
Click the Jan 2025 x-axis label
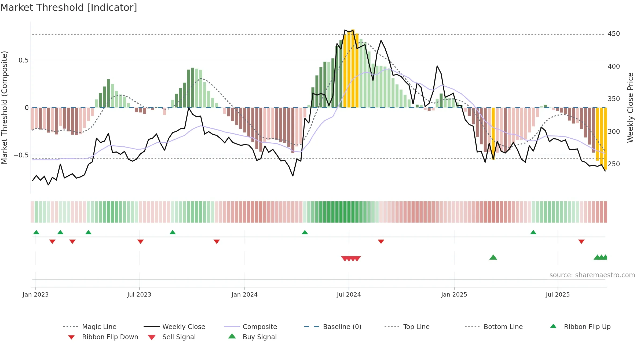[454, 294]
